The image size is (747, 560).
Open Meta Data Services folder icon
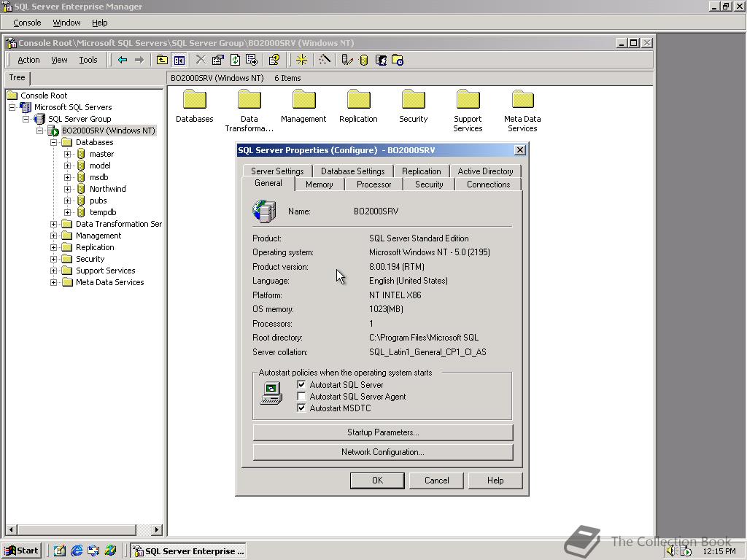pyautogui.click(x=522, y=99)
